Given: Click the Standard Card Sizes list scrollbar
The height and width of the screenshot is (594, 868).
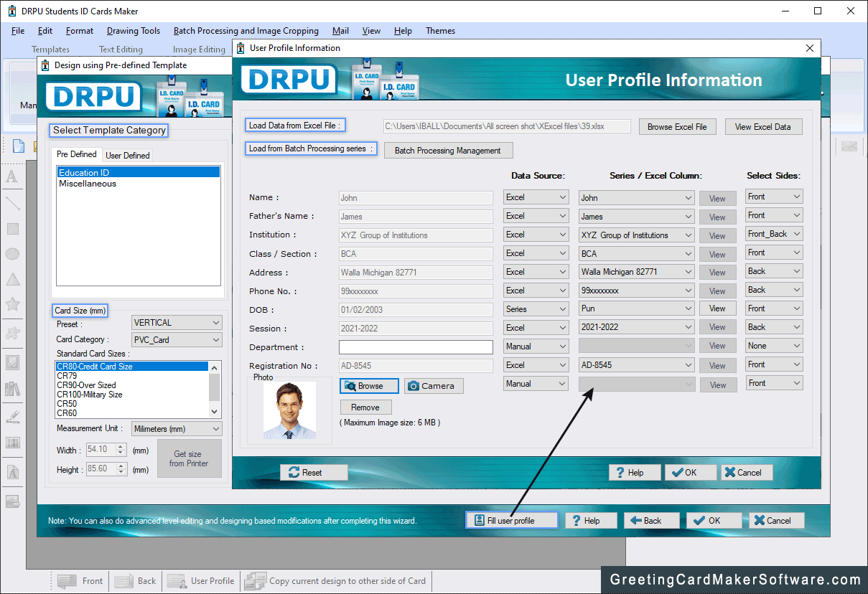Looking at the screenshot, I should [214, 390].
